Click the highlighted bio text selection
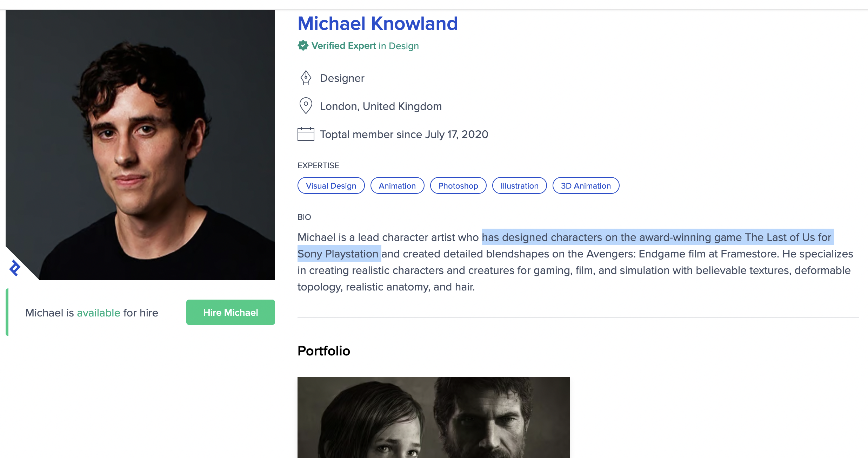868x458 pixels. tap(656, 237)
